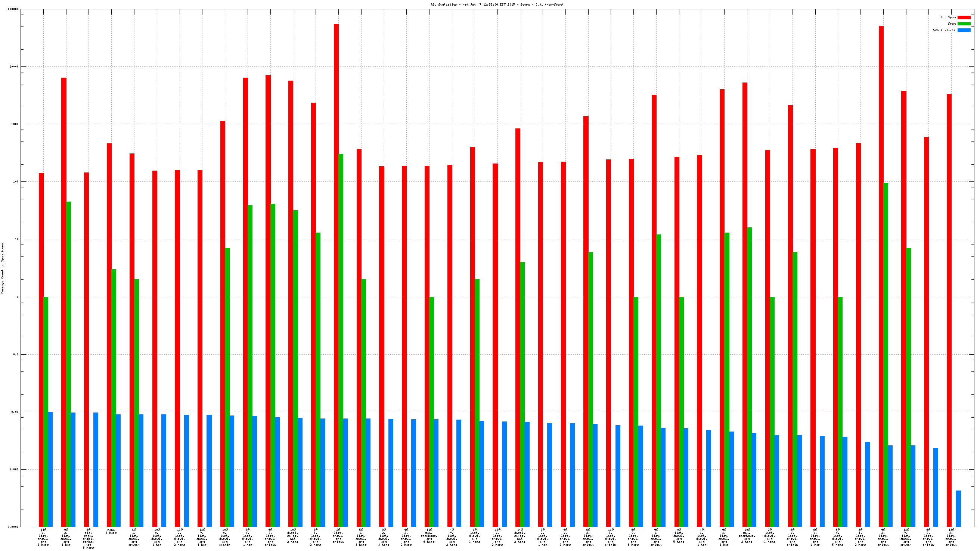
Task: Click the green Spam legend swatch
Action: (x=964, y=24)
